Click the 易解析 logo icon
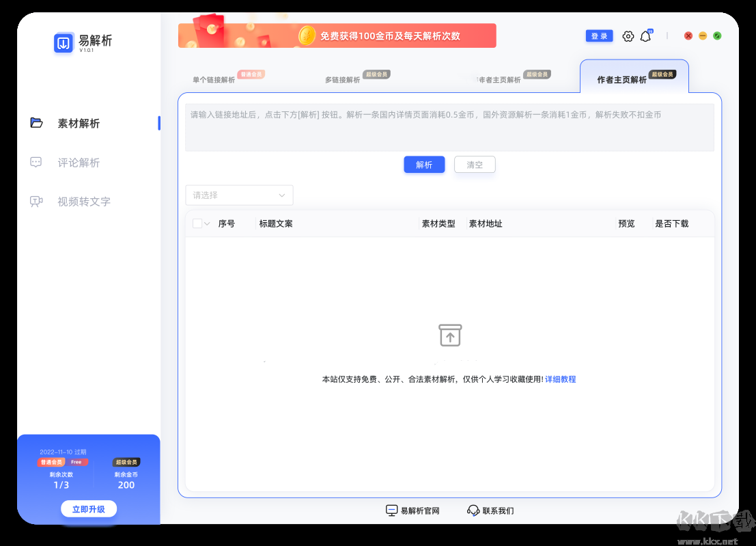756x546 pixels. tap(62, 42)
